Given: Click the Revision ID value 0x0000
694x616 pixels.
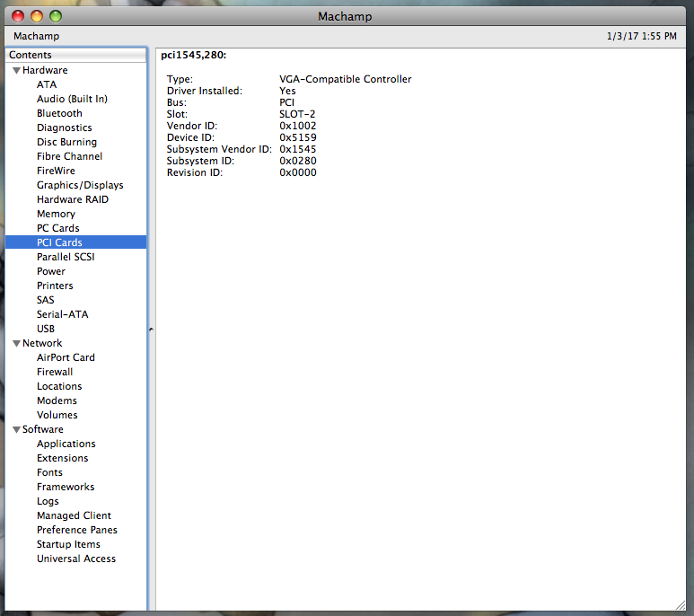Looking at the screenshot, I should point(298,173).
